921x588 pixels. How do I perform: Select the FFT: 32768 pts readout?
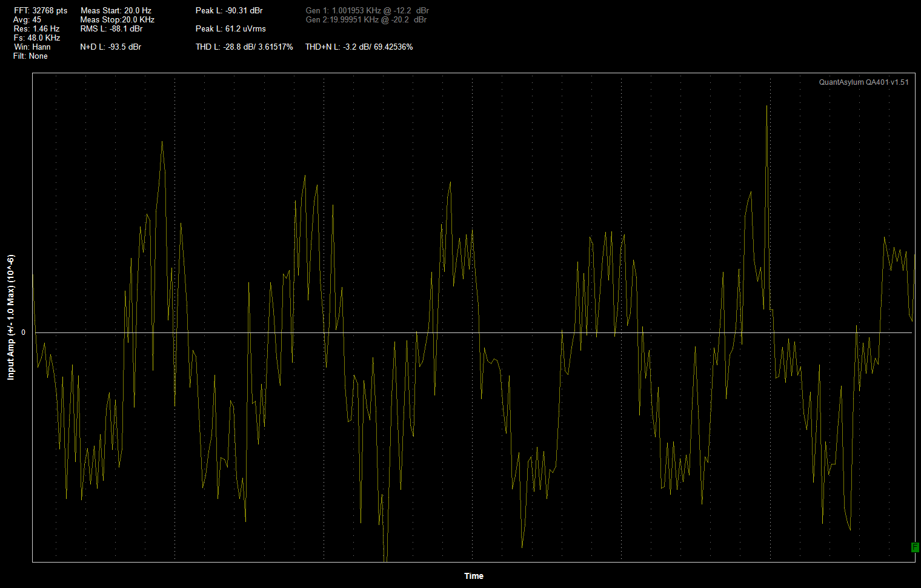41,11
